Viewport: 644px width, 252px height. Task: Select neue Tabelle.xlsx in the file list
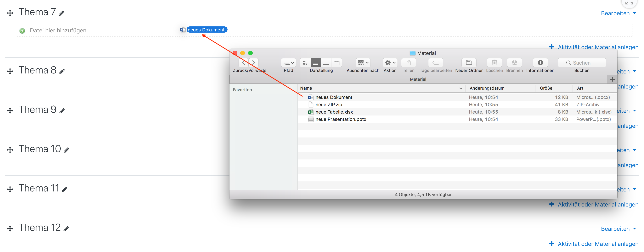coord(334,112)
